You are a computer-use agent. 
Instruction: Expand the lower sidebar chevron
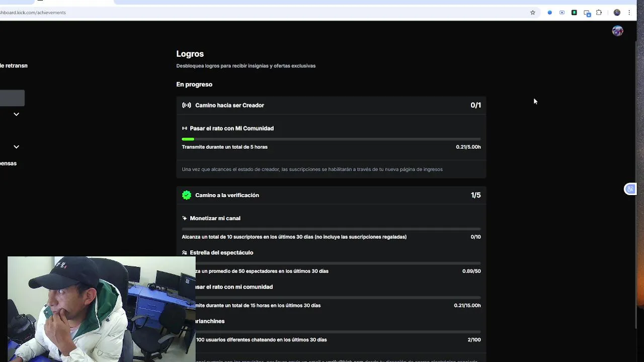click(16, 147)
